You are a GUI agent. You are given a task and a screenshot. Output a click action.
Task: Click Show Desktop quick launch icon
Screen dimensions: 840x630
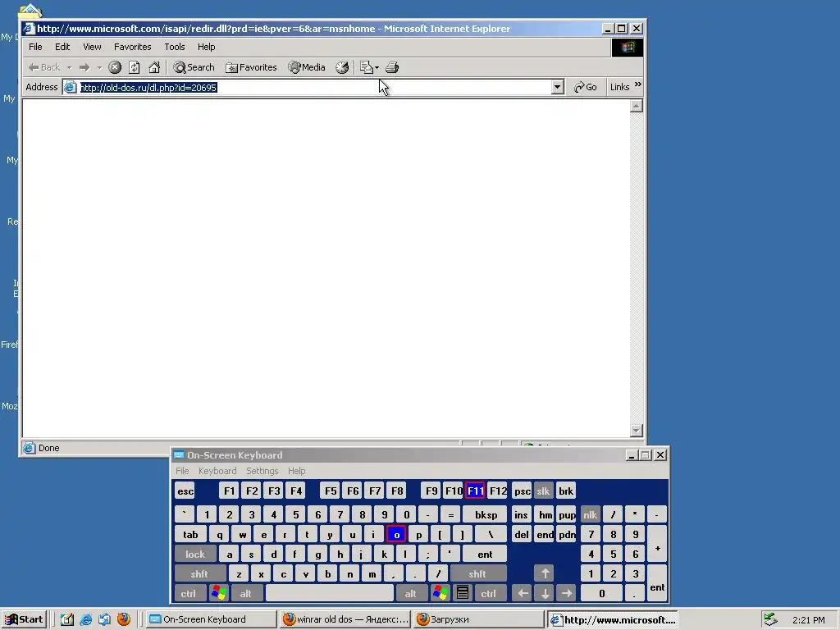click(67, 619)
